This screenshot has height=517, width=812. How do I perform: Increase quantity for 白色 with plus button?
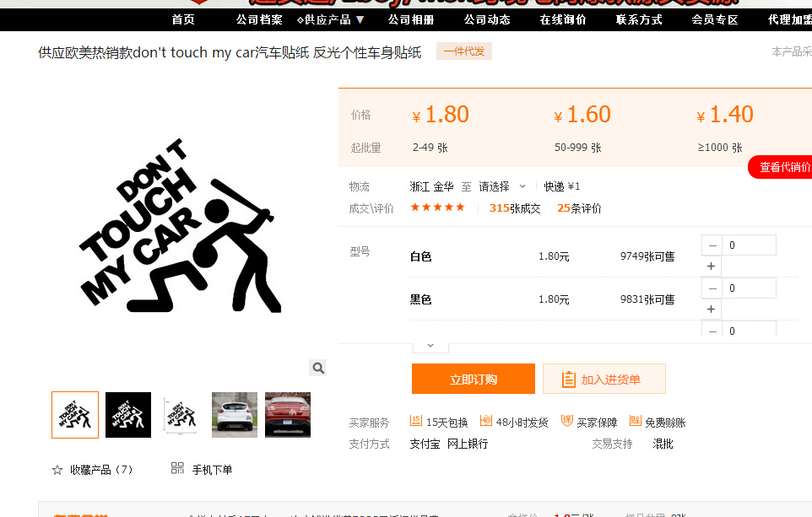pos(712,266)
